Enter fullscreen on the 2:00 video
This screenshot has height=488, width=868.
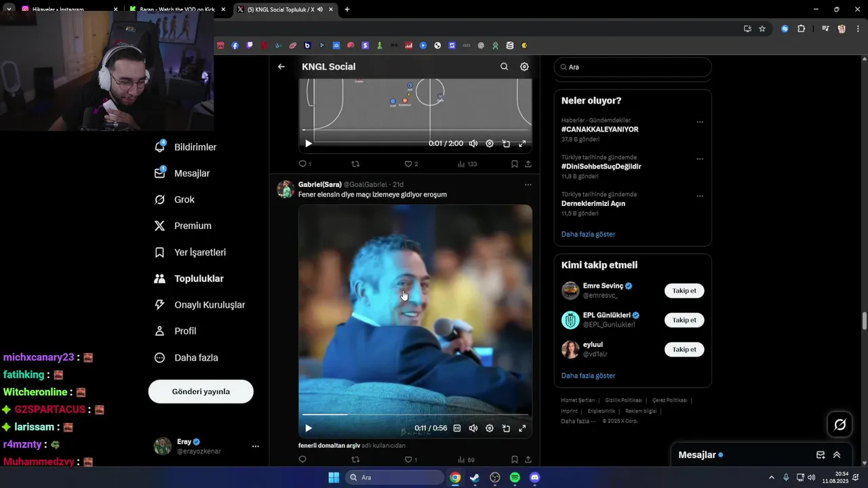click(x=522, y=144)
